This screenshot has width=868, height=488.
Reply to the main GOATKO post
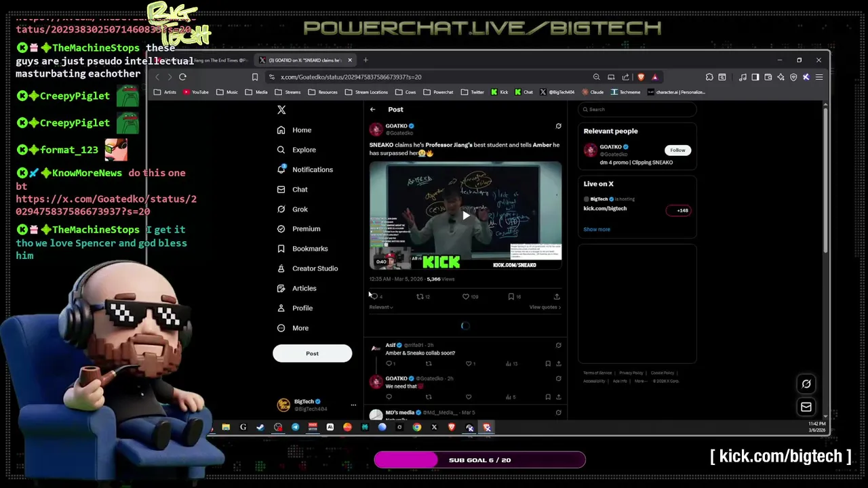click(x=374, y=296)
